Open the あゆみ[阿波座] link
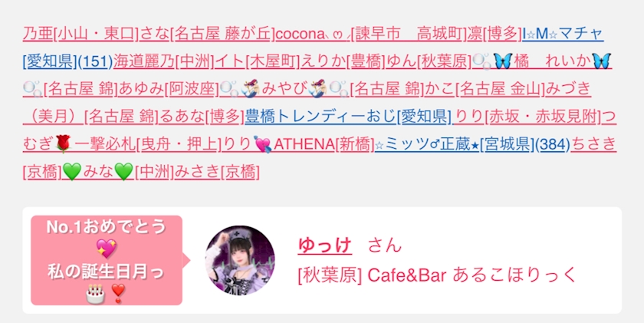644x323 pixels. [169, 89]
